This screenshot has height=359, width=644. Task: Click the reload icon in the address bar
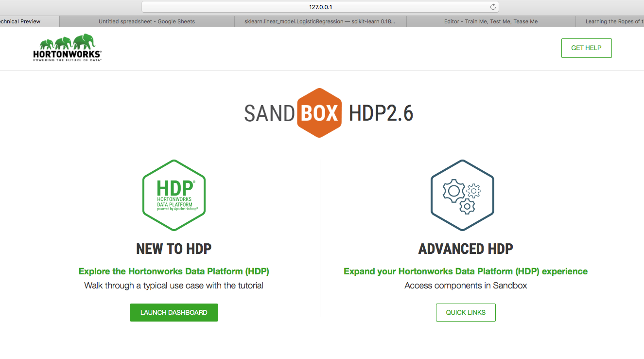coord(492,6)
